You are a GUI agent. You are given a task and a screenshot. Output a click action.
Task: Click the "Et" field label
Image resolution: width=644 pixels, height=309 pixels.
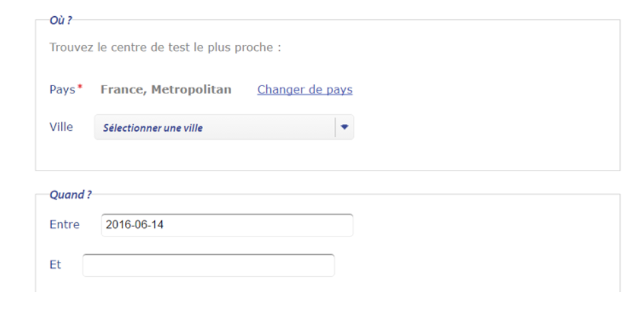(55, 265)
